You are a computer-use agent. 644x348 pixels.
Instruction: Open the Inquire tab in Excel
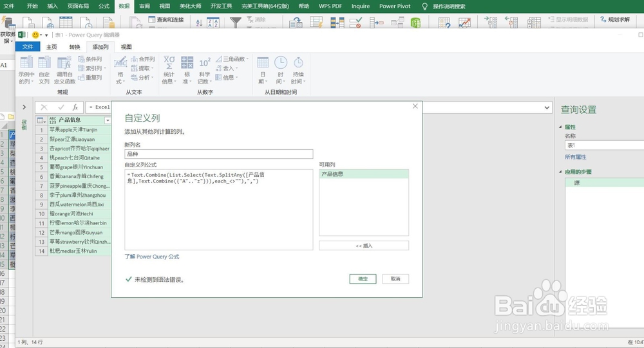pyautogui.click(x=361, y=6)
